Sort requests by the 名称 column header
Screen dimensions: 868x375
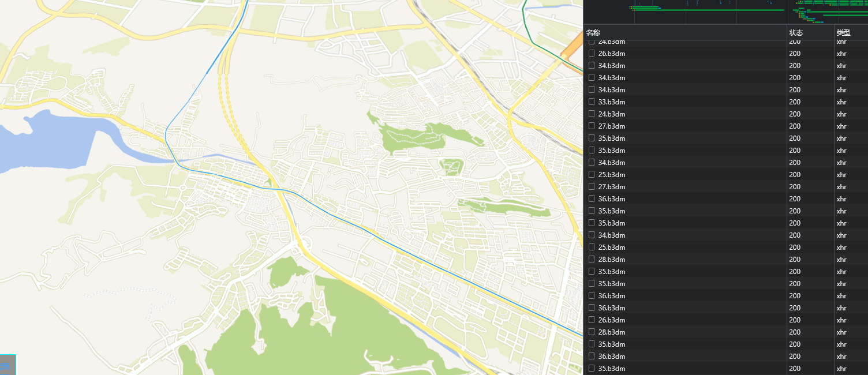point(593,33)
